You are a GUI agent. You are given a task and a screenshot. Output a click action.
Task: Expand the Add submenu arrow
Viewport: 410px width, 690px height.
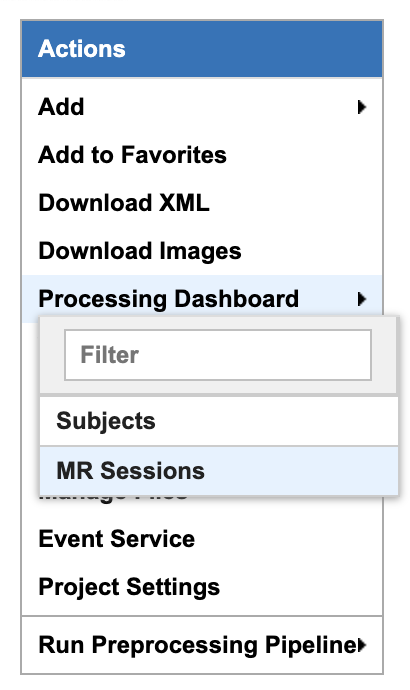click(362, 107)
